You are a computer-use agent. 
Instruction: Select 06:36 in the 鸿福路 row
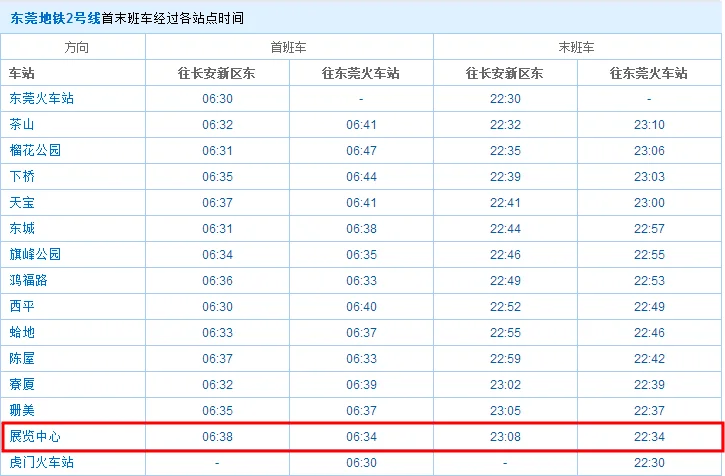[x=217, y=280]
